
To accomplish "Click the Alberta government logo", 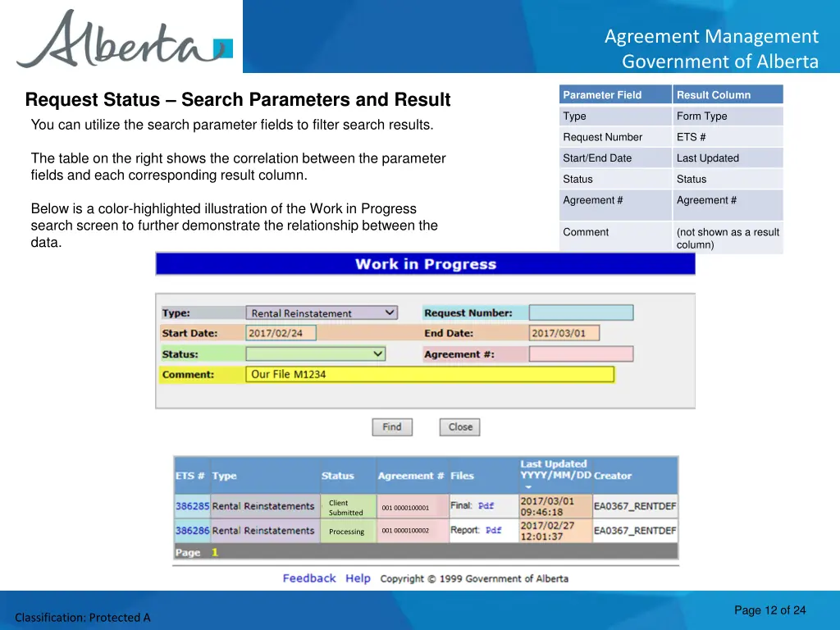I will click(123, 39).
